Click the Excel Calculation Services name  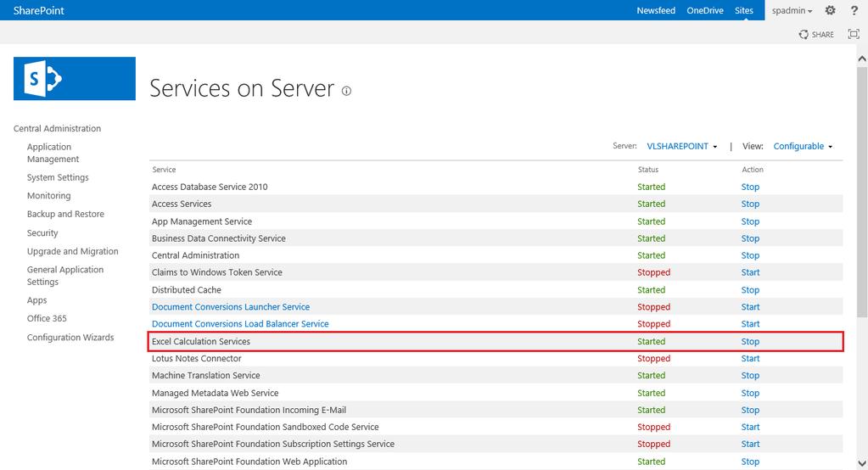[x=201, y=342]
